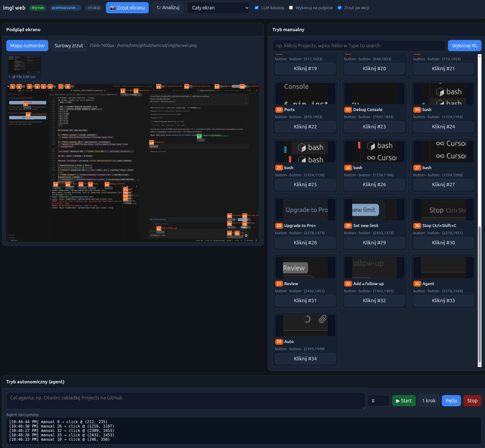
Task: Click Kliknij #30 for Stop Ctrl+Shift+C
Action: click(x=443, y=243)
